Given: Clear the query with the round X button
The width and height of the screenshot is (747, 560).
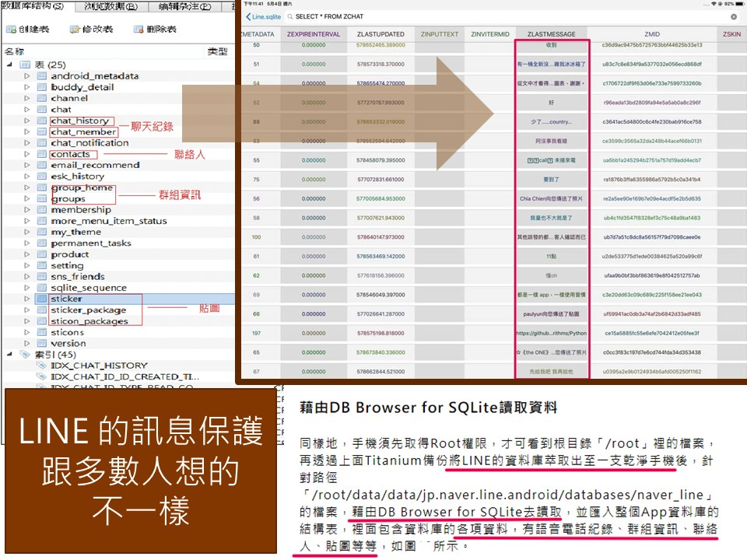Looking at the screenshot, I should [734, 16].
